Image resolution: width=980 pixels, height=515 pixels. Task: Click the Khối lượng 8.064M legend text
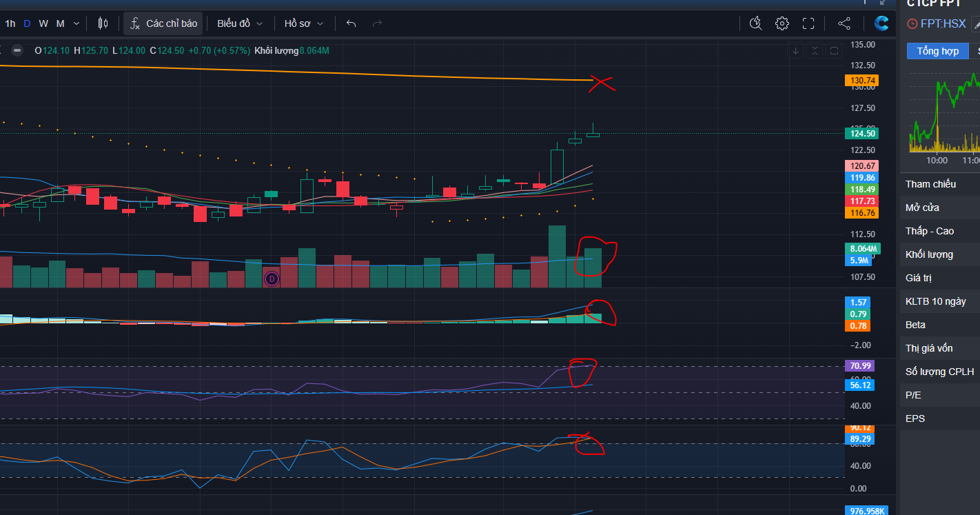[292, 51]
